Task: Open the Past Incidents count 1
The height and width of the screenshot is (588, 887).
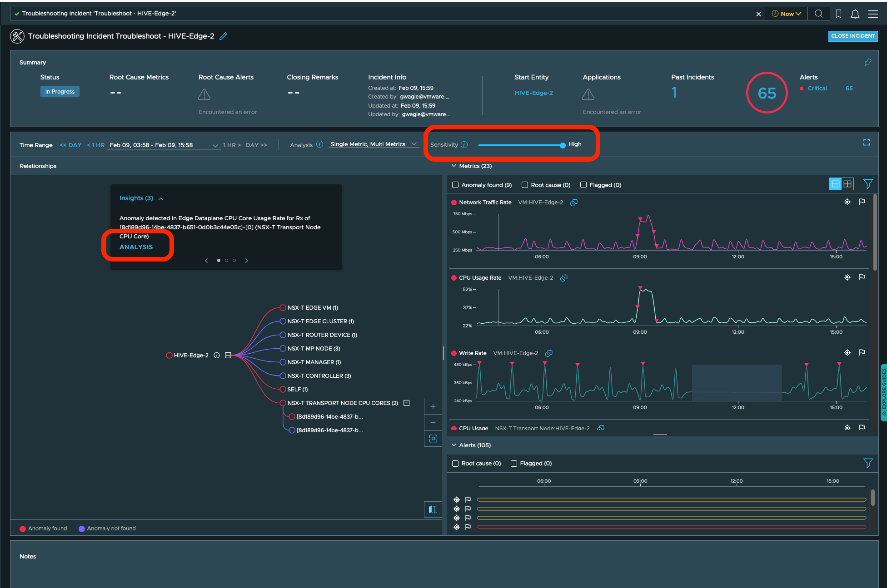Action: tap(674, 93)
